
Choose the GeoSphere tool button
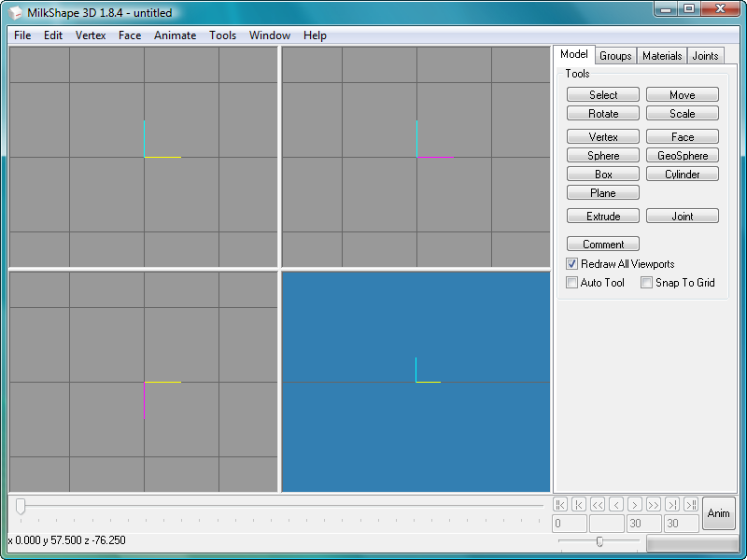683,156
